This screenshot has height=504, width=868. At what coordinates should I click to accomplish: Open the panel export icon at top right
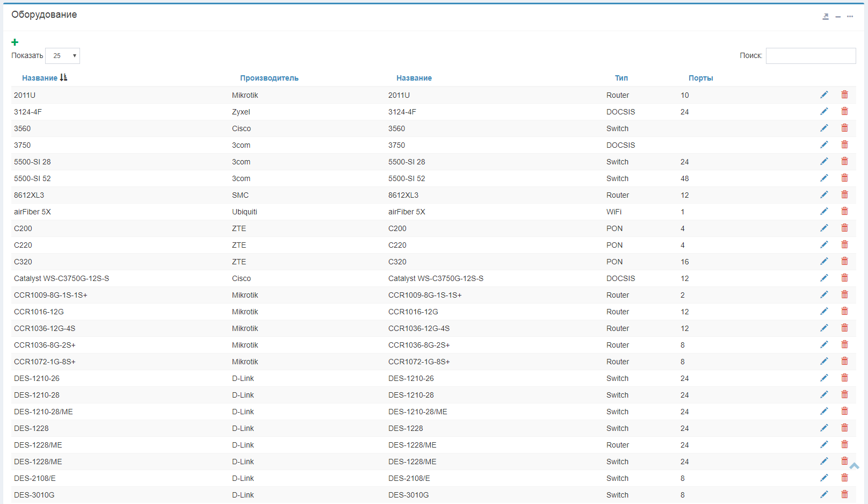click(826, 17)
